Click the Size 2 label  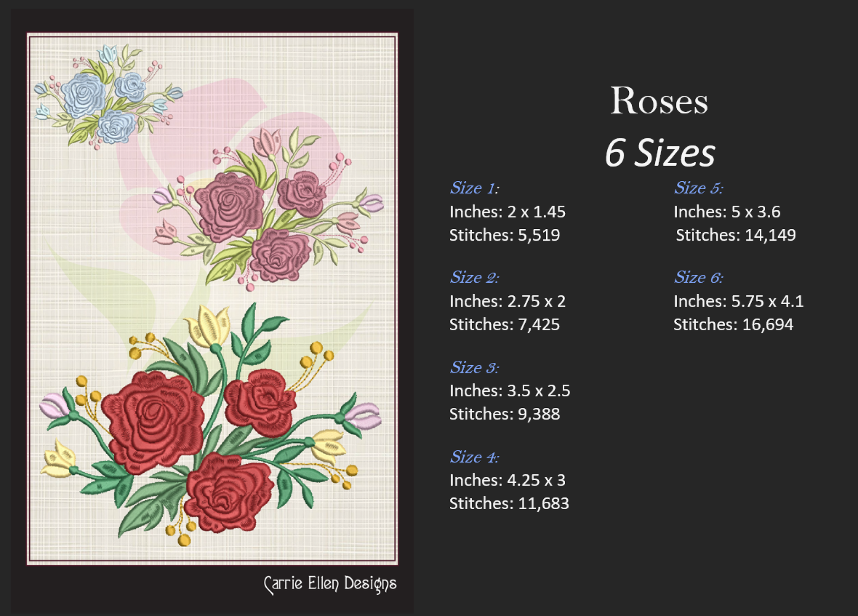pyautogui.click(x=474, y=278)
